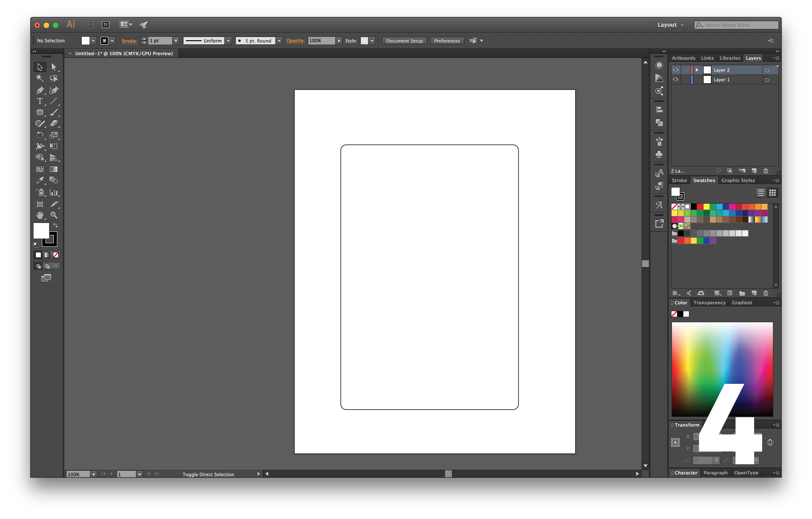The image size is (812, 519).
Task: Select the red swatch in Swatches panel
Action: [700, 207]
